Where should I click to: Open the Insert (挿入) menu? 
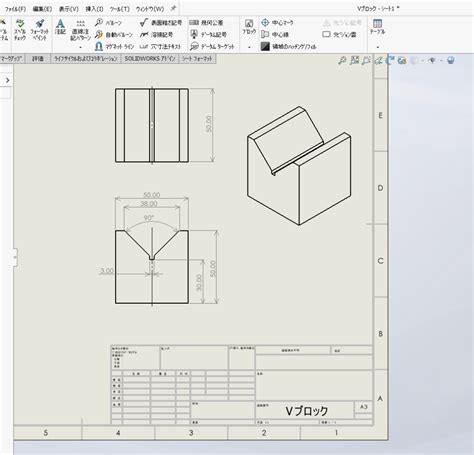click(94, 9)
